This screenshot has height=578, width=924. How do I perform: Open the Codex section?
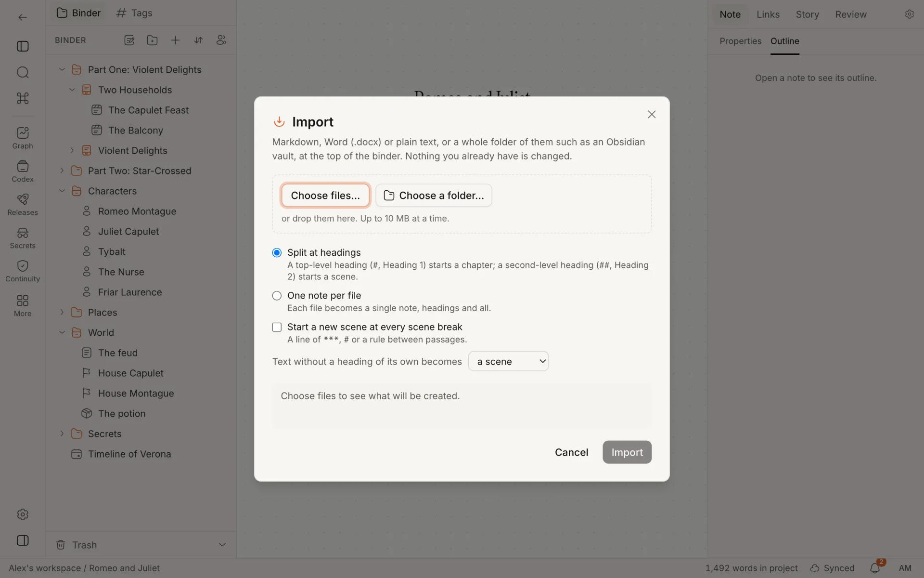pos(23,171)
